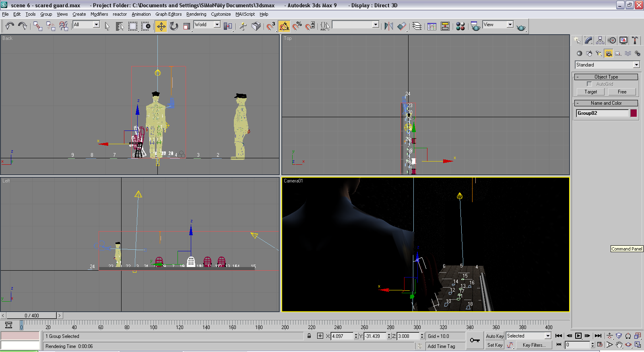The height and width of the screenshot is (352, 644).
Task: Open the Utilities command panel
Action: [635, 40]
